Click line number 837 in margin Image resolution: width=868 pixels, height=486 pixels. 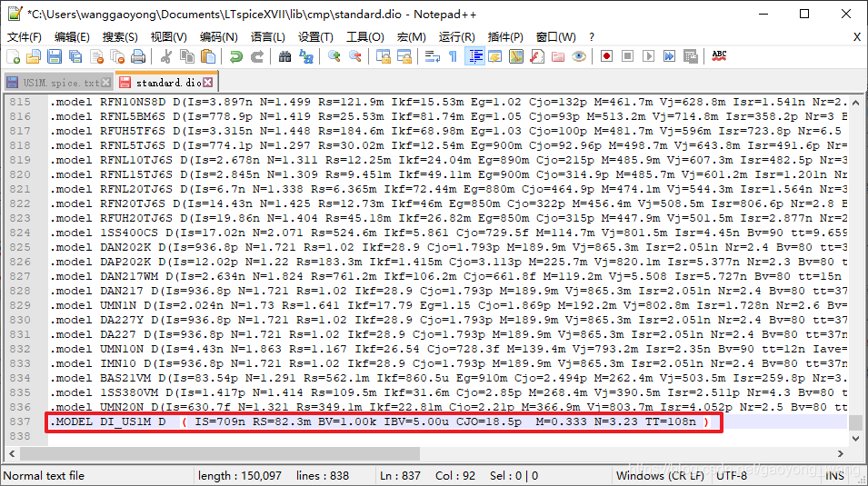click(21, 422)
